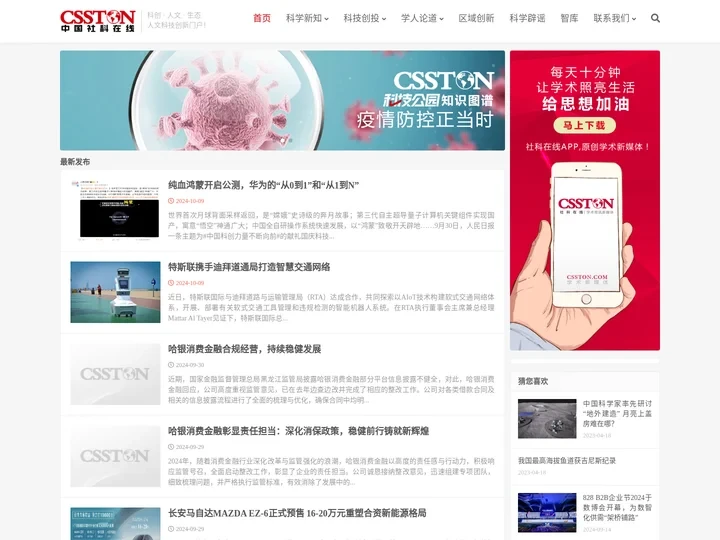Screen dimensions: 720x540
Task: Open the moon base thumbnail in 猜您喜欢
Action: [547, 418]
